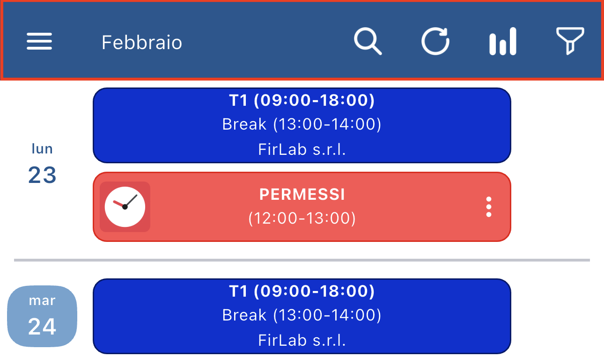Refresh the shift calendar
The image size is (604, 364).
pos(435,41)
